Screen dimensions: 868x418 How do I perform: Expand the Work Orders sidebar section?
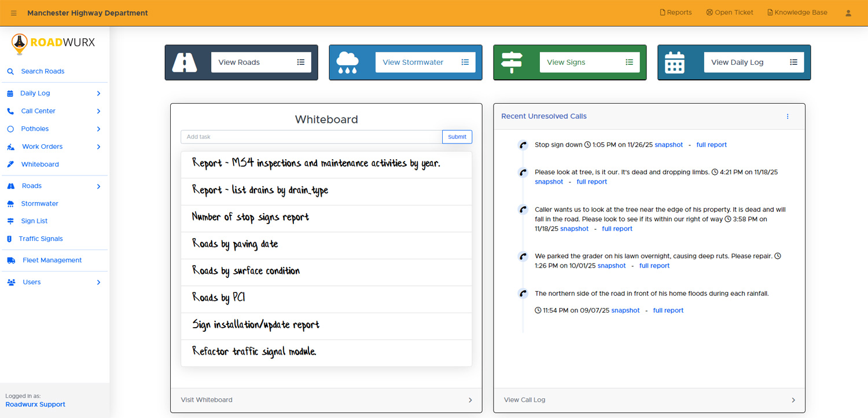(x=98, y=147)
